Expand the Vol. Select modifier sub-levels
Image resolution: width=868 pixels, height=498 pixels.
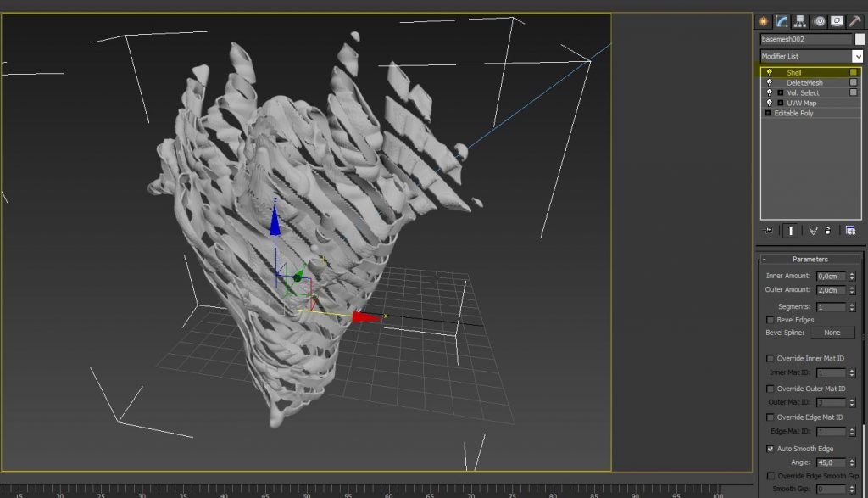(x=780, y=92)
